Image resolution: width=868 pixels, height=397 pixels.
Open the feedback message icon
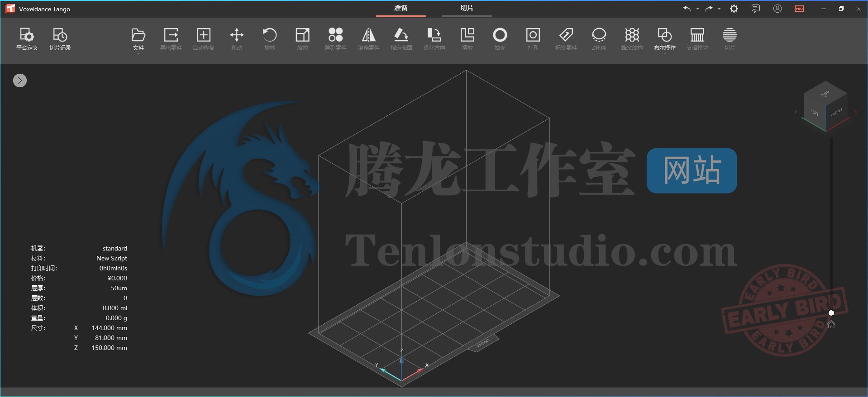(x=756, y=9)
